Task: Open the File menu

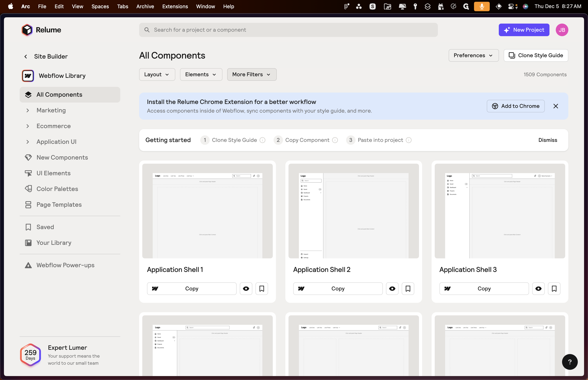Action: click(x=42, y=6)
